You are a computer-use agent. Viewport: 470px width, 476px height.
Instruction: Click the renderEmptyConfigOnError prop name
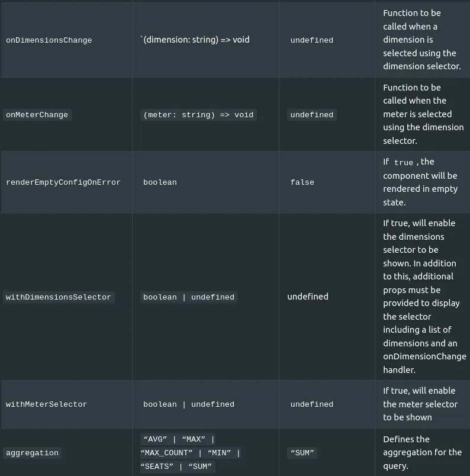click(63, 182)
